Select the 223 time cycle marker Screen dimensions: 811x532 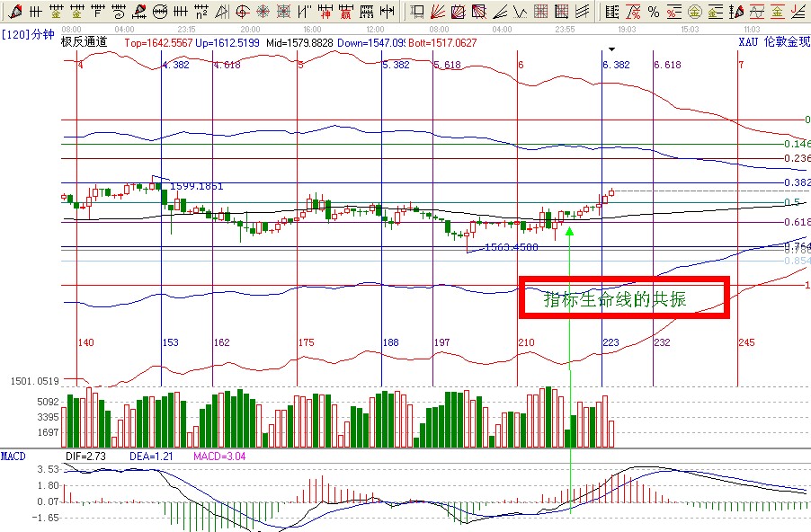point(610,342)
